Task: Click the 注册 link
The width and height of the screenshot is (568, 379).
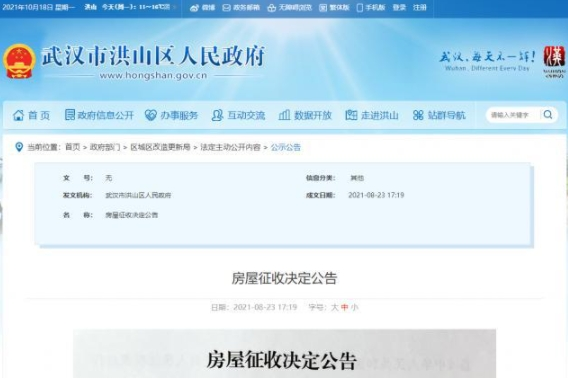Action: click(419, 8)
